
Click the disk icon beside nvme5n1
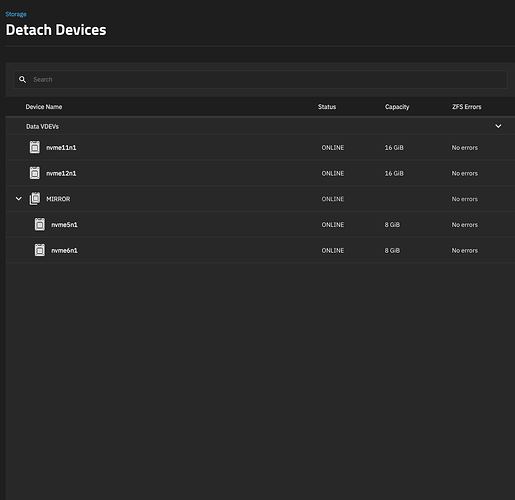(40, 224)
